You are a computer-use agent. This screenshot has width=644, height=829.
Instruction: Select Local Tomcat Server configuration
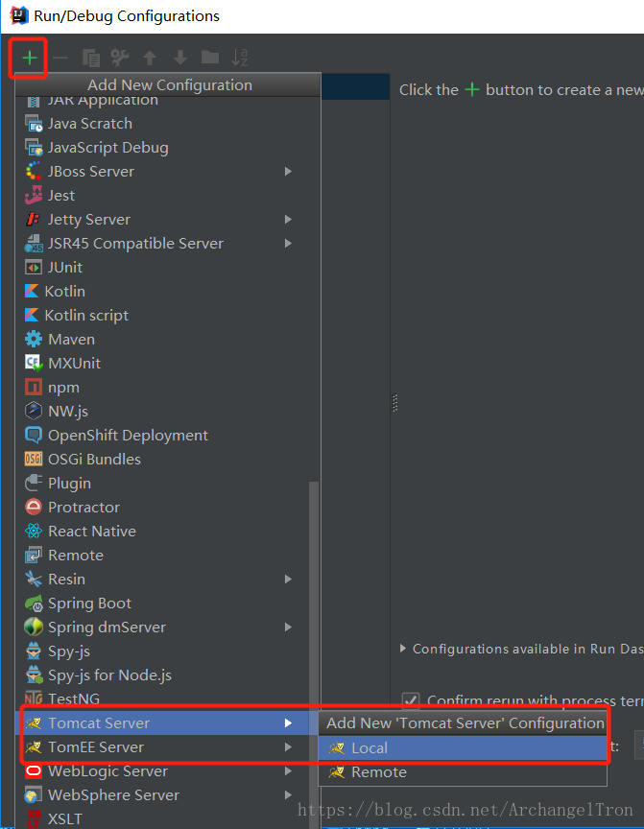[463, 748]
